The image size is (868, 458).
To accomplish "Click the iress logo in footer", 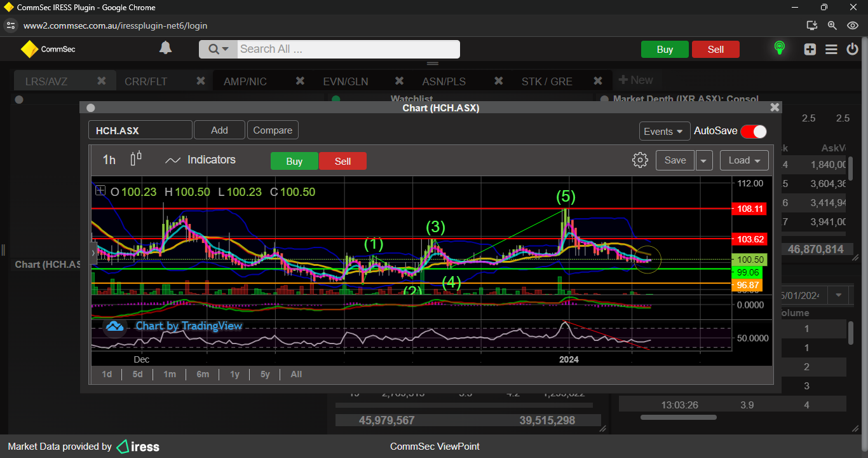I will (138, 447).
